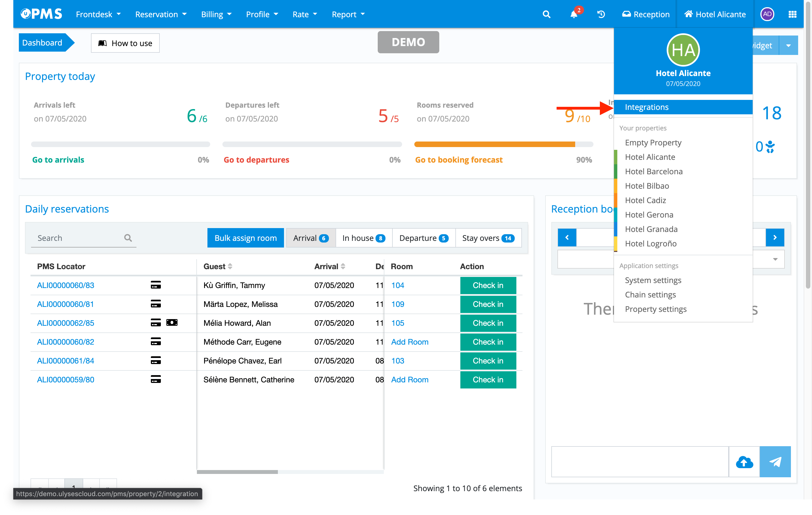Screen dimensions: 812x515
Task: Click the Bulk assign room button
Action: tap(245, 238)
